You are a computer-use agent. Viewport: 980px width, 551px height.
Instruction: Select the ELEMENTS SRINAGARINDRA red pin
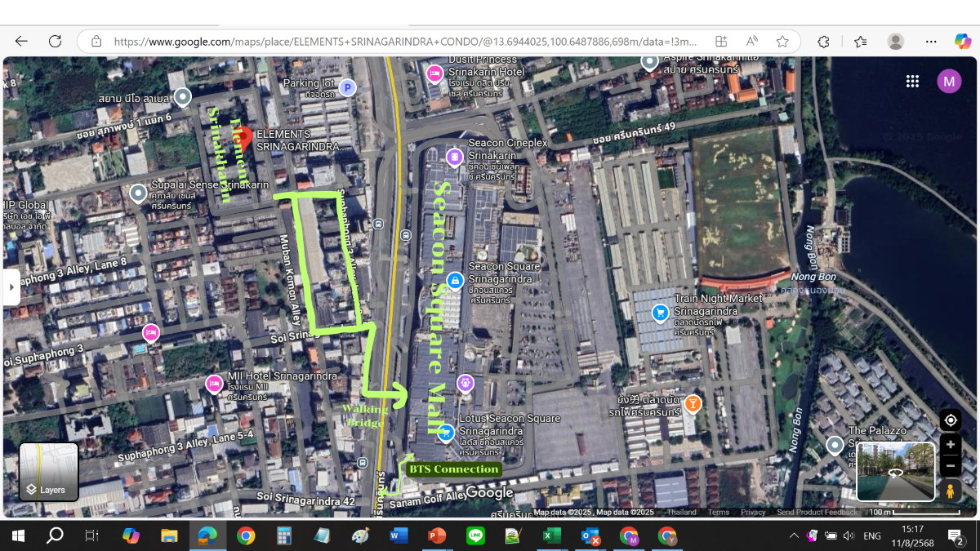click(243, 138)
